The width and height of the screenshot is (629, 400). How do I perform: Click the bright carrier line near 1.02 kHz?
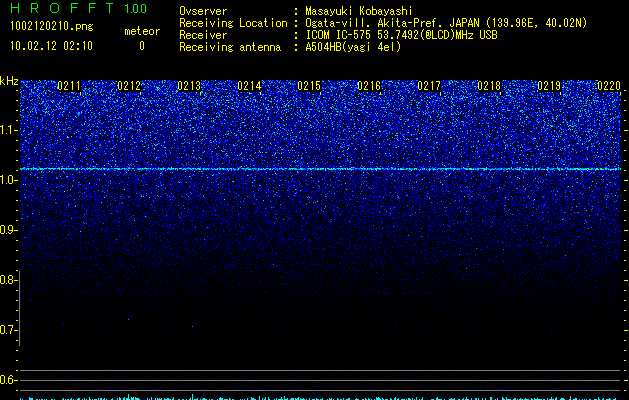coord(320,169)
